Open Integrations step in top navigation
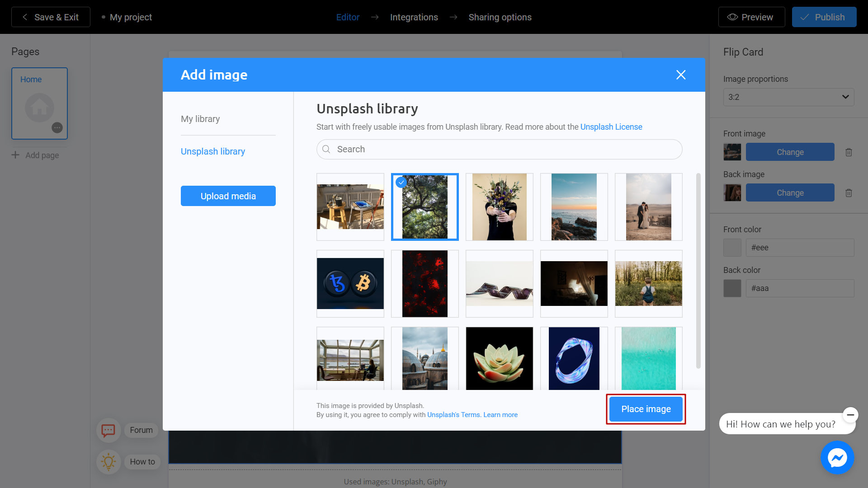This screenshot has width=868, height=488. point(414,17)
